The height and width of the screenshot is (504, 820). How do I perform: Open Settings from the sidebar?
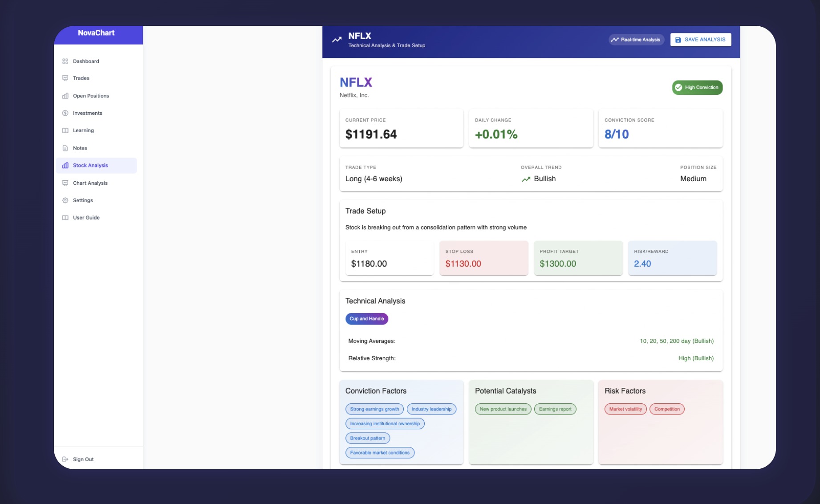pyautogui.click(x=96, y=200)
